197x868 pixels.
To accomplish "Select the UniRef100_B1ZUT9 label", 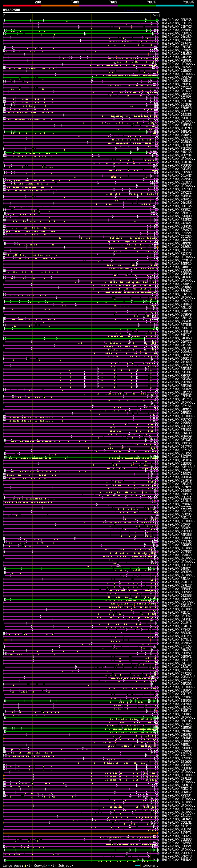I will (177, 457).
